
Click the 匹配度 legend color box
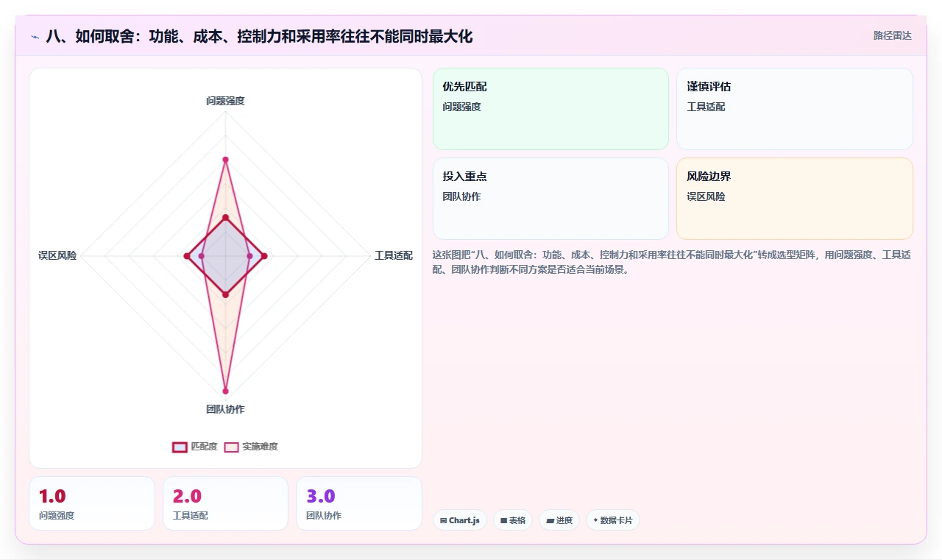pos(180,447)
